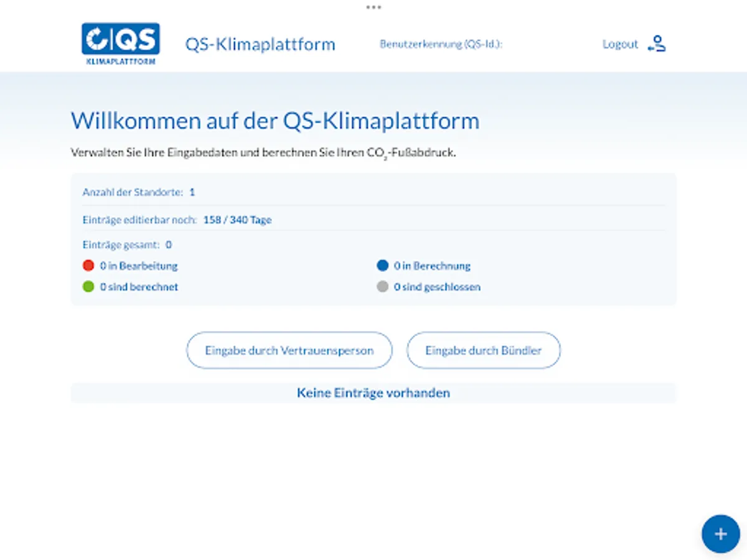The height and width of the screenshot is (560, 747).
Task: Toggle the '0 sind berechnet' status filter
Action: [x=139, y=286]
